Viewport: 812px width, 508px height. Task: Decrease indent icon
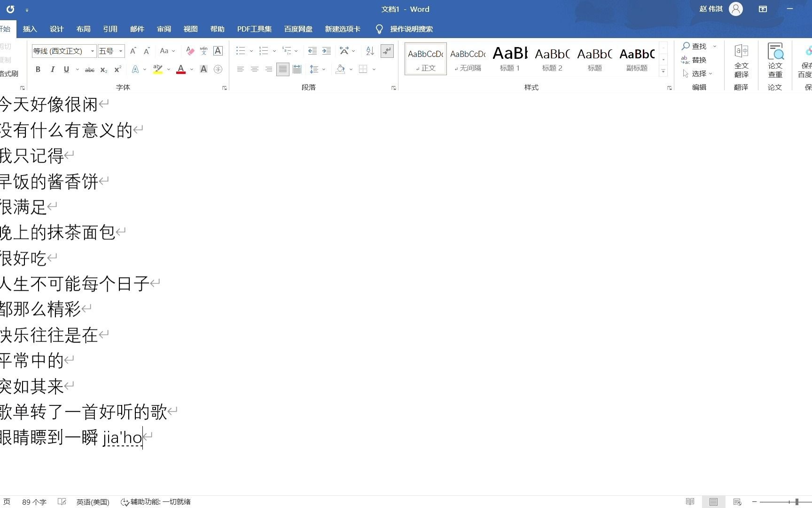point(312,51)
